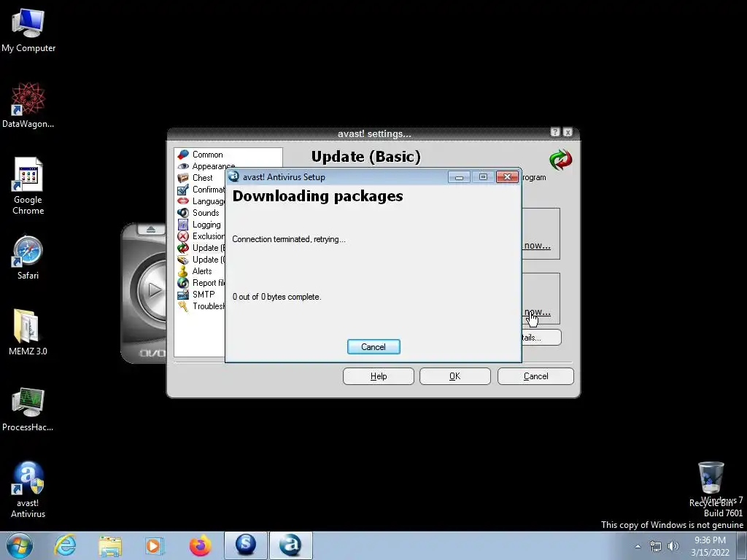Show hidden tray icons arrow
Screen dimensions: 747x560
[x=638, y=546]
